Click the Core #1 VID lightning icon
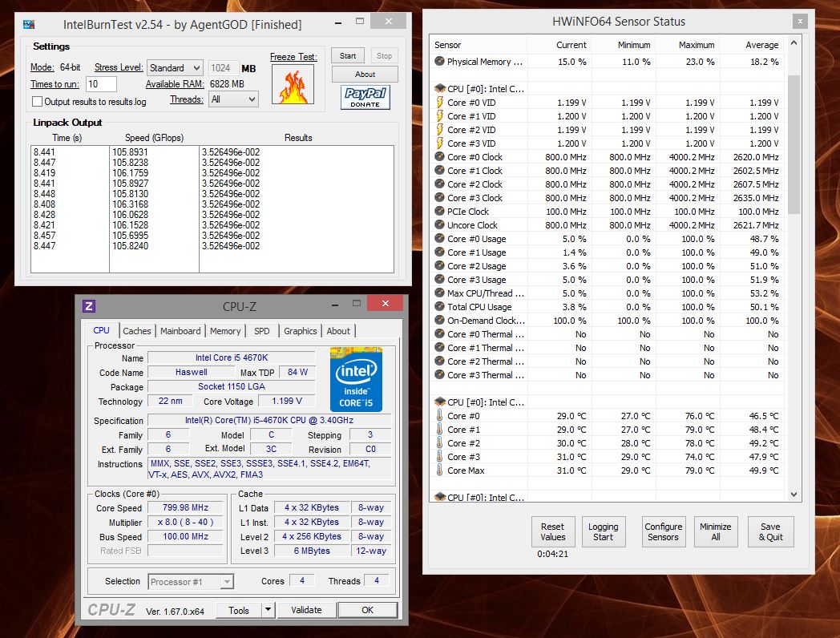 tap(440, 115)
